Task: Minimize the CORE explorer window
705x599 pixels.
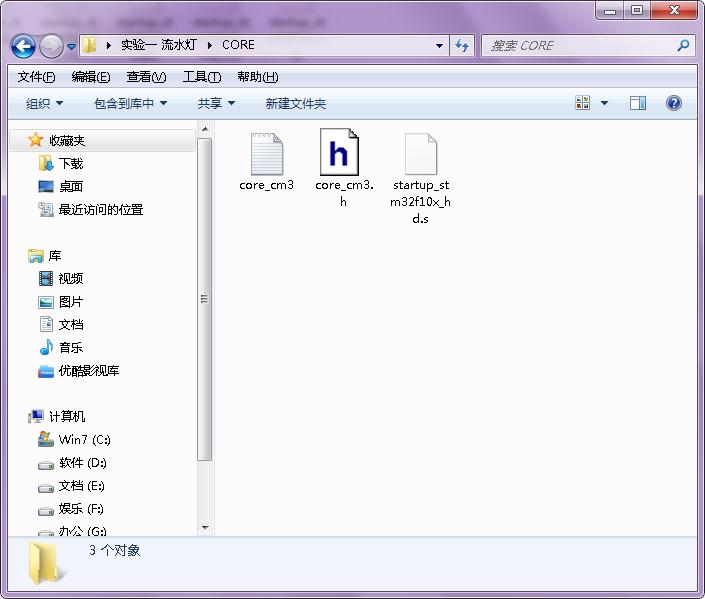Action: coord(610,11)
